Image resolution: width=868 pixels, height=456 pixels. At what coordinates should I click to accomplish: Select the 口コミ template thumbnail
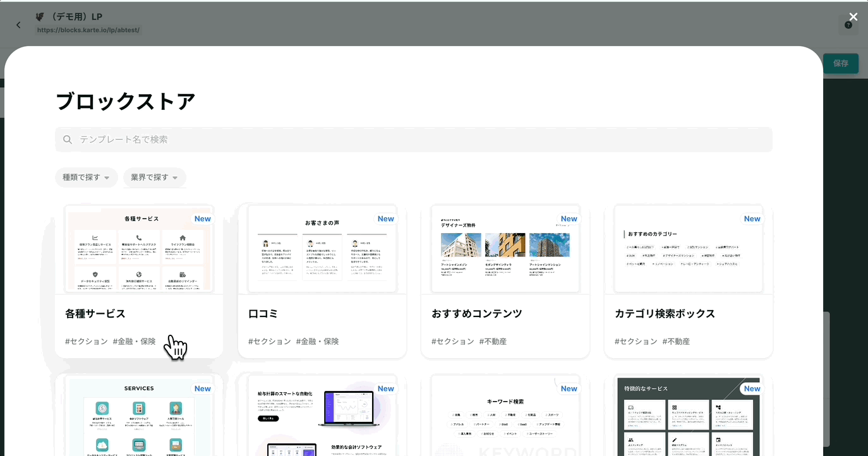coord(322,249)
